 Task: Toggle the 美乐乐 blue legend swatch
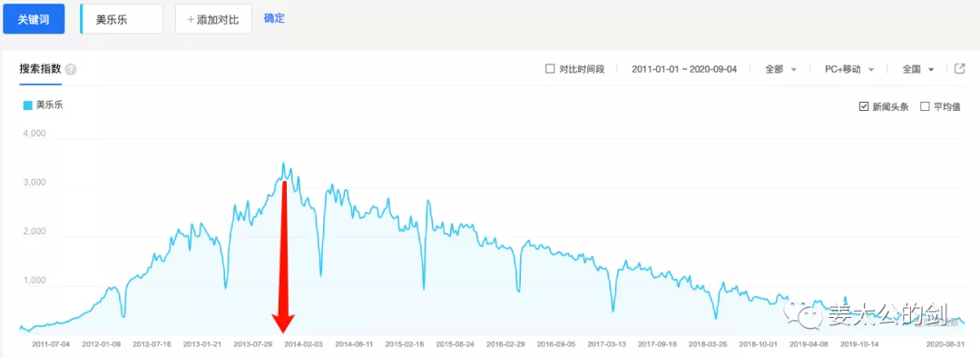coord(27,105)
